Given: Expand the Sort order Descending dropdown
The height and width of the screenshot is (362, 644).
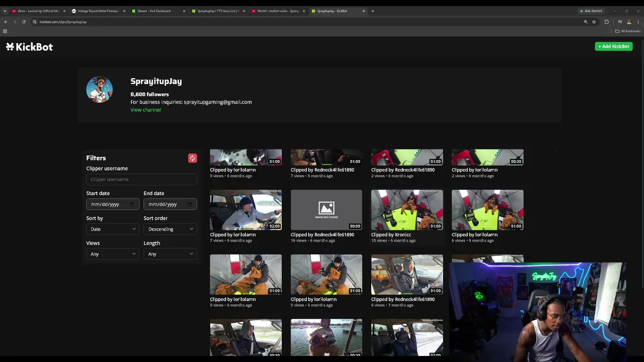Looking at the screenshot, I should [x=170, y=229].
